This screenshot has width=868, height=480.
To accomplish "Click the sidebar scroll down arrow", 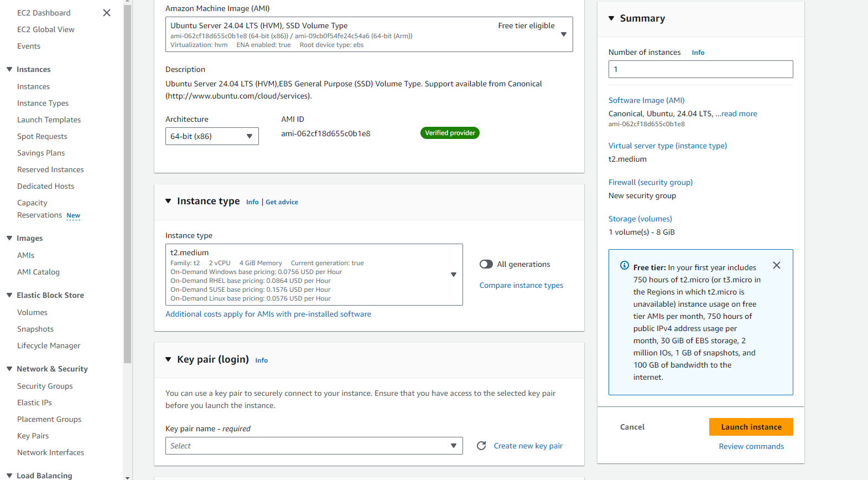I will point(128,477).
